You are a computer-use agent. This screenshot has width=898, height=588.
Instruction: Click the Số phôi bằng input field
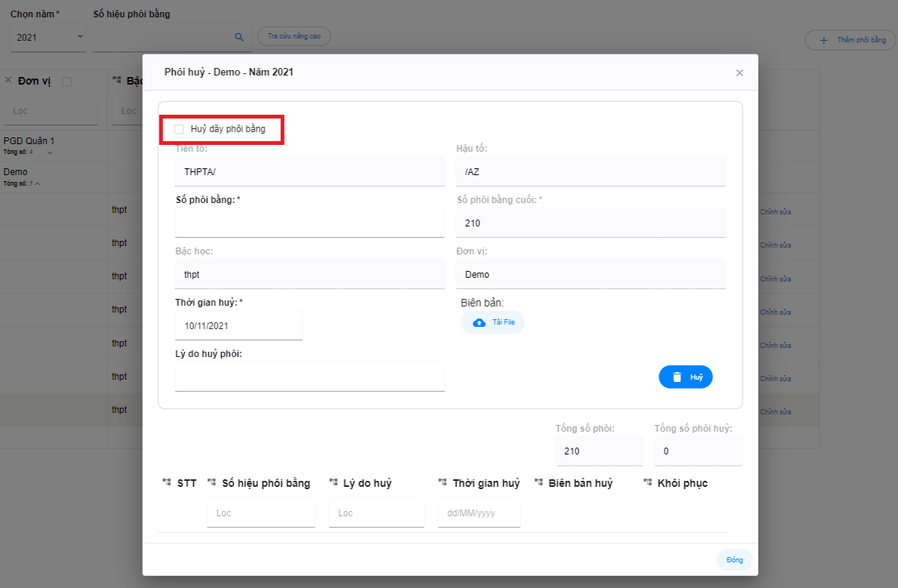pyautogui.click(x=309, y=223)
